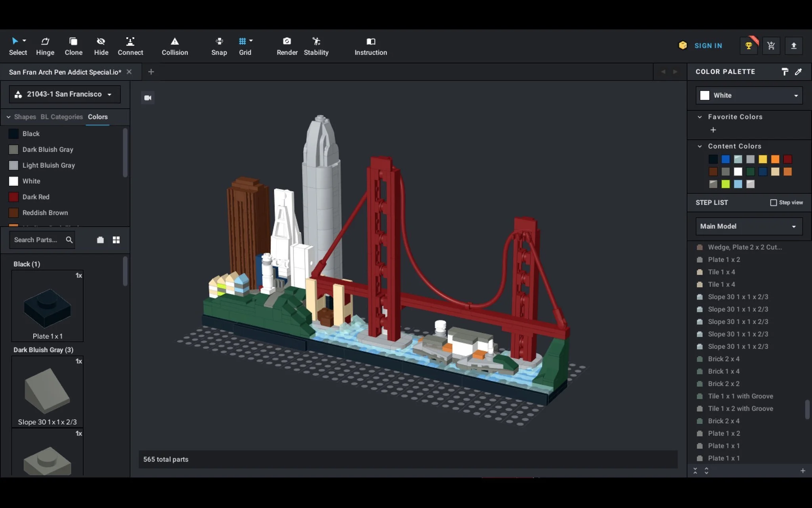Image resolution: width=812 pixels, height=508 pixels.
Task: Open the Render tool
Action: [287, 46]
